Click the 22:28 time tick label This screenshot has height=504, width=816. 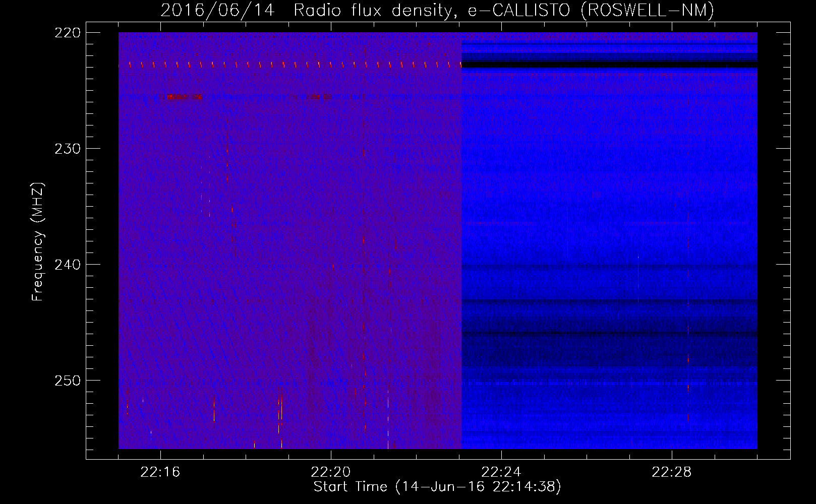672,472
